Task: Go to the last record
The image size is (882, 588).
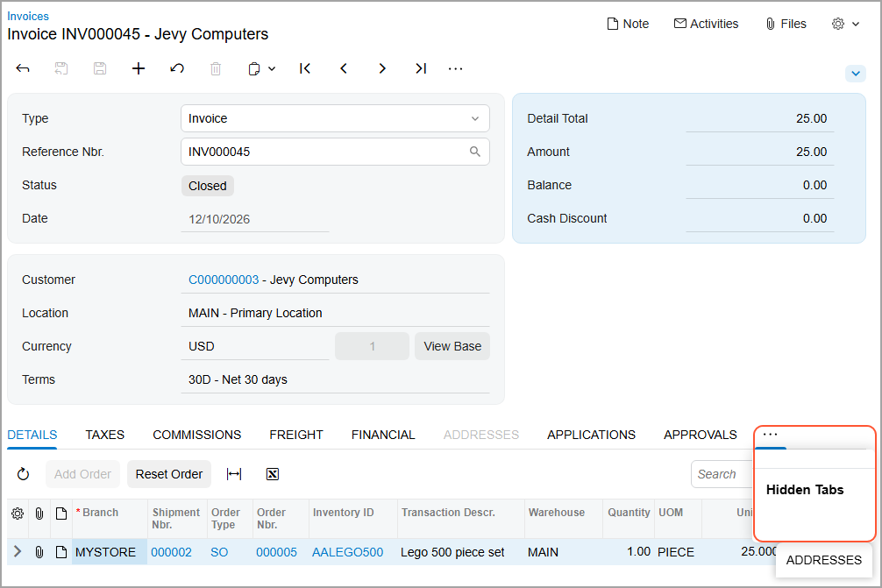Action: point(421,68)
